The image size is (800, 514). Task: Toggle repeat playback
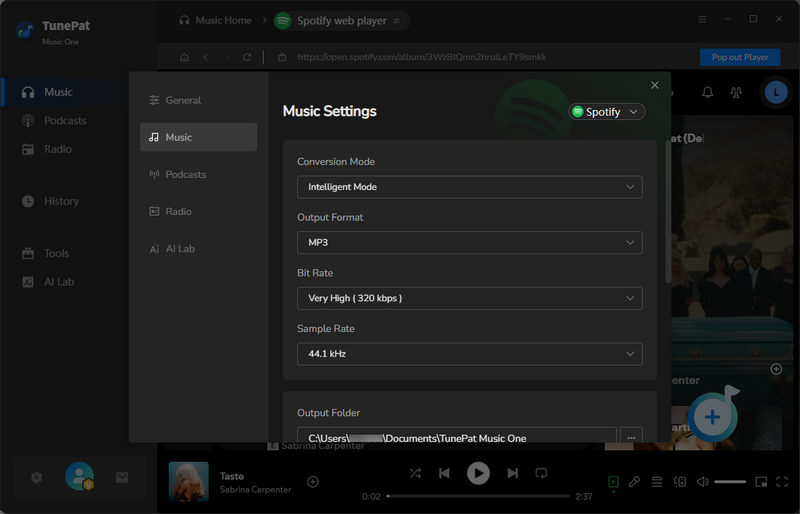[x=541, y=473]
